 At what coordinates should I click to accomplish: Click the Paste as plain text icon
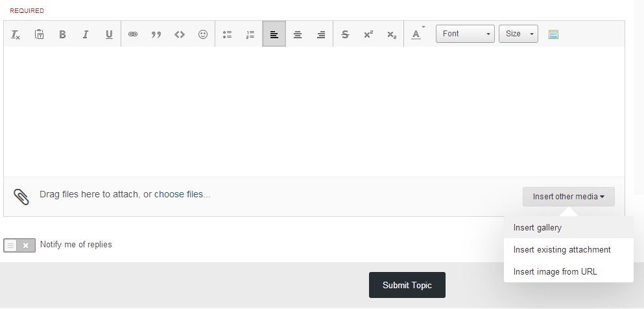pos(39,34)
